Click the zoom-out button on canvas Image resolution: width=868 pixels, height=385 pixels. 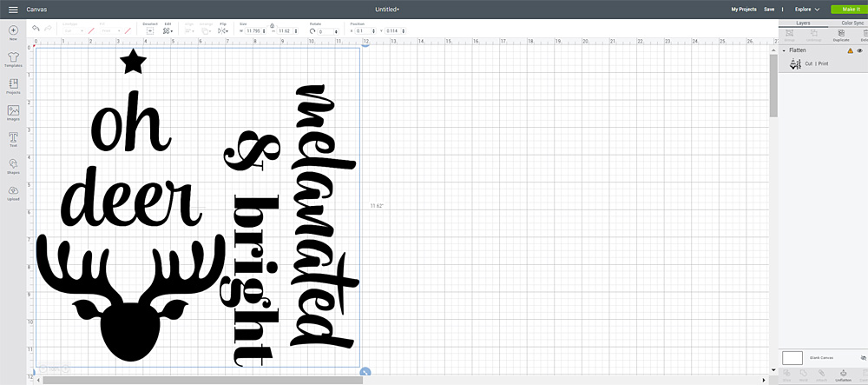pyautogui.click(x=43, y=369)
